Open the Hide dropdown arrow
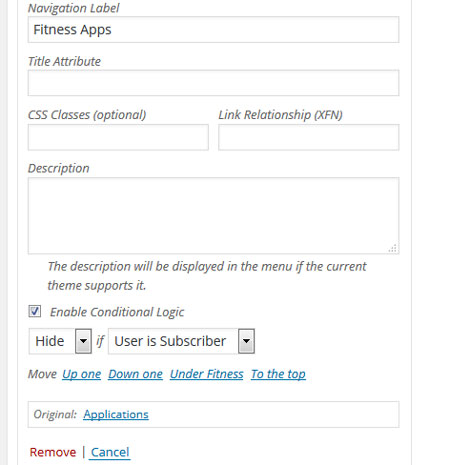This screenshot has width=470, height=465. (x=83, y=341)
